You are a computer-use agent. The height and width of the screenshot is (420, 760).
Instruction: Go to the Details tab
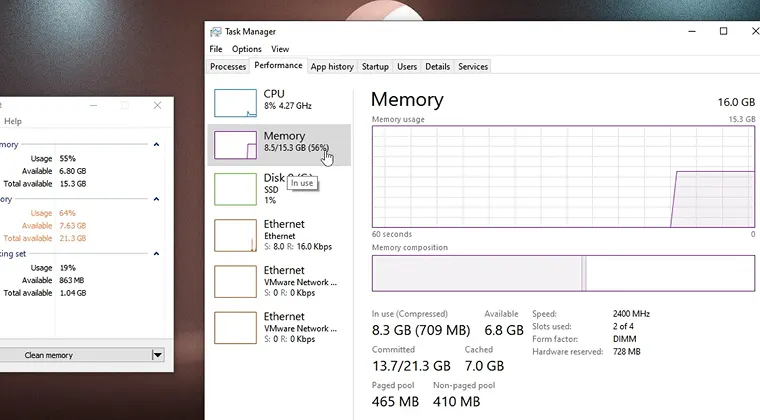[437, 67]
